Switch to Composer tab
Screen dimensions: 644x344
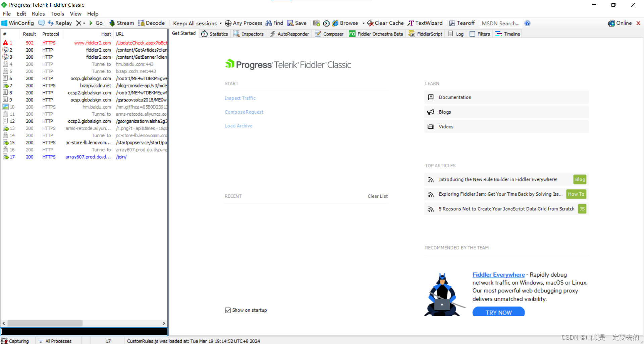[x=329, y=34]
